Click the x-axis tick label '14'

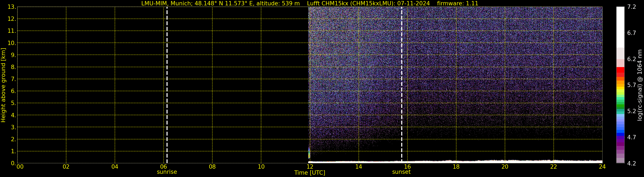tap(358, 167)
